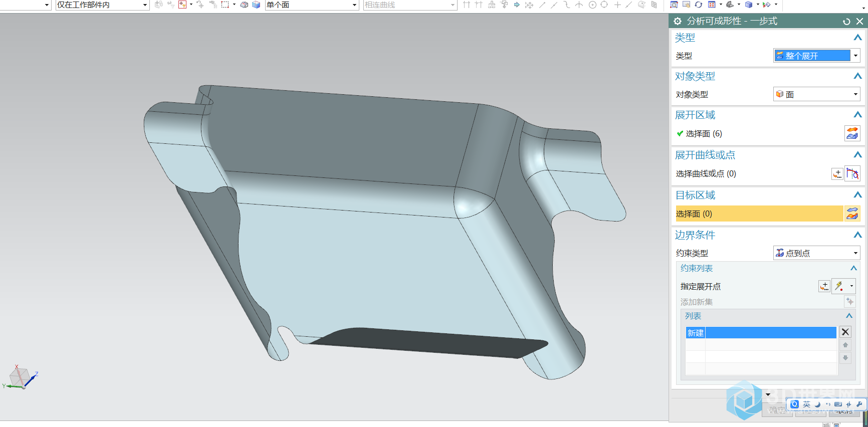This screenshot has height=427, width=868.
Task: Collapse the 约束列表 group
Action: (x=853, y=268)
